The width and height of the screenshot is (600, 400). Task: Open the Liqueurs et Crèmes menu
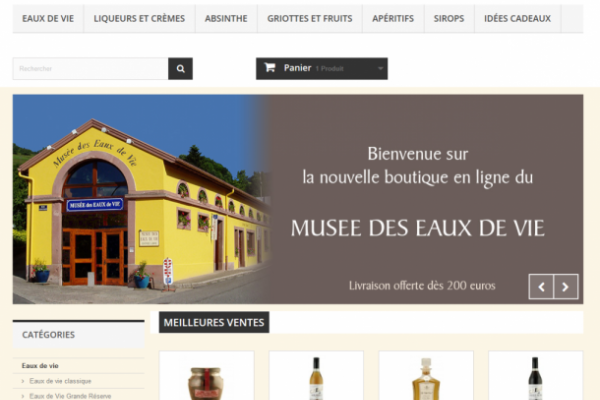point(139,18)
